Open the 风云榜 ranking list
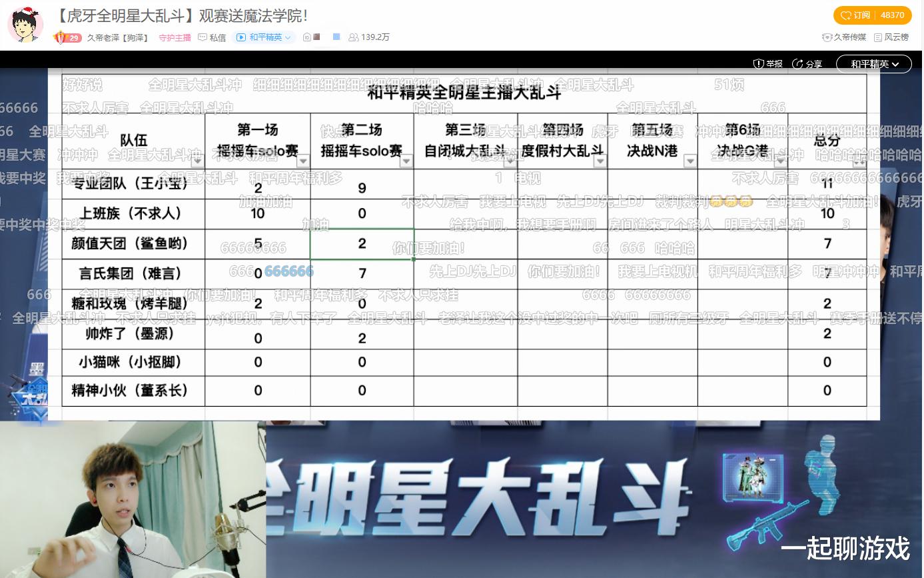Viewport: 924px width, 578px height. pos(891,37)
